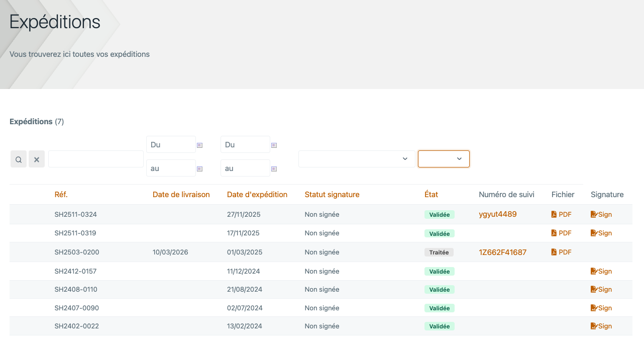This screenshot has height=343, width=644.
Task: Sort by Date d'expédition column header
Action: click(257, 195)
